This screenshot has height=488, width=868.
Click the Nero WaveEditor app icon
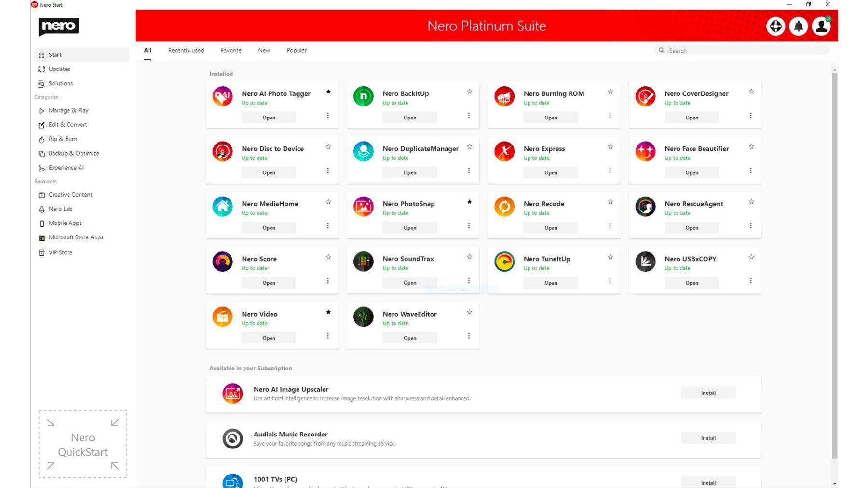(x=363, y=317)
